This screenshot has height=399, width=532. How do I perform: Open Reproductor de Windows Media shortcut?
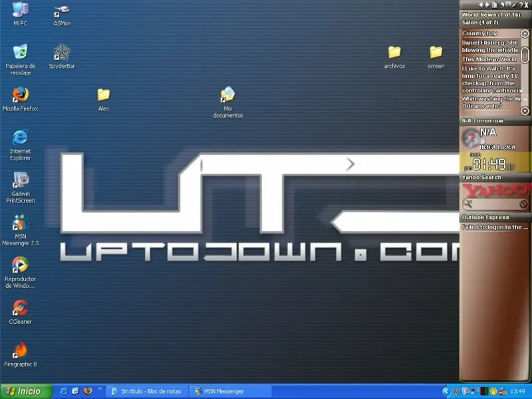pos(21,273)
